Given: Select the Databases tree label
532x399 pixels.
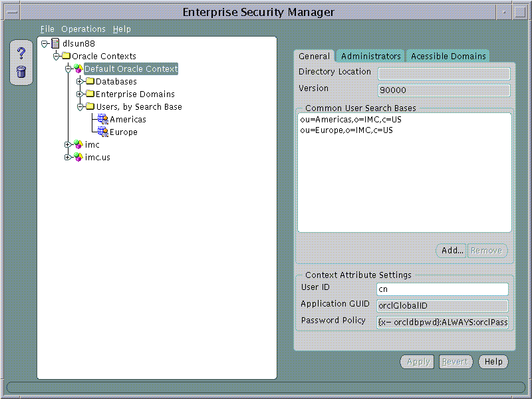Looking at the screenshot, I should coord(116,81).
